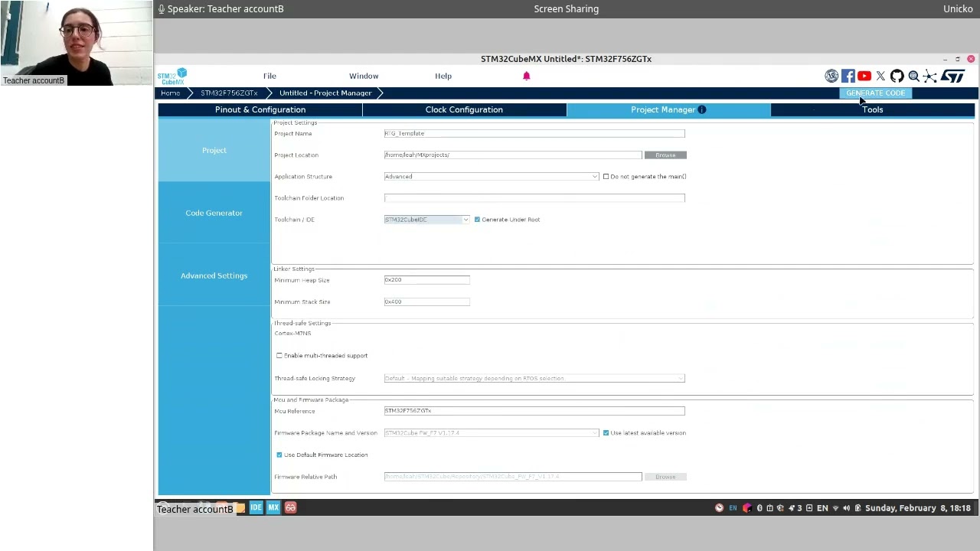The image size is (980, 551).
Task: Click the Toolchain Folder Location field
Action: [x=534, y=198]
